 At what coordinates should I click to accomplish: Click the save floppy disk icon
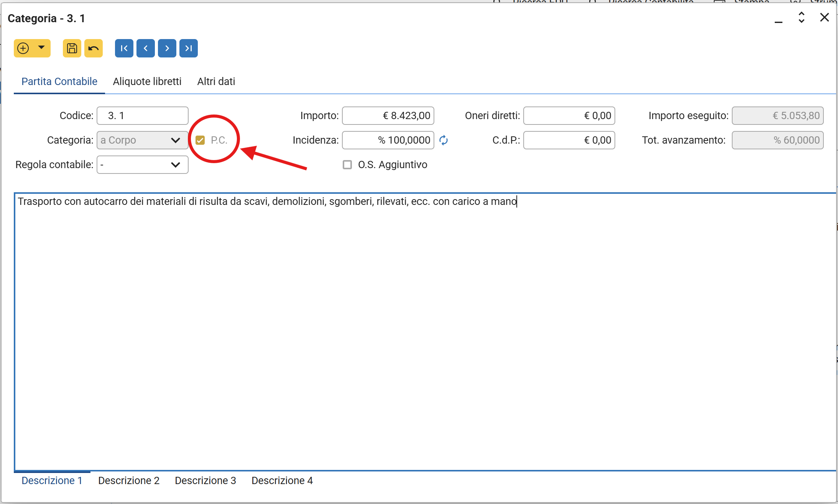tap(72, 48)
